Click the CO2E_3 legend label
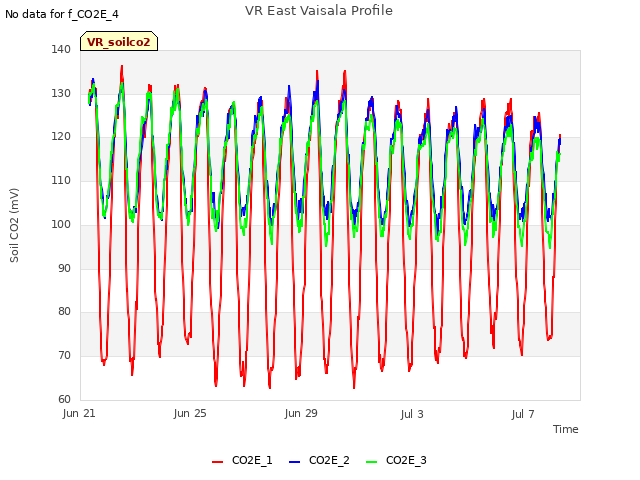Viewport: 640px width, 480px height. pyautogui.click(x=406, y=460)
